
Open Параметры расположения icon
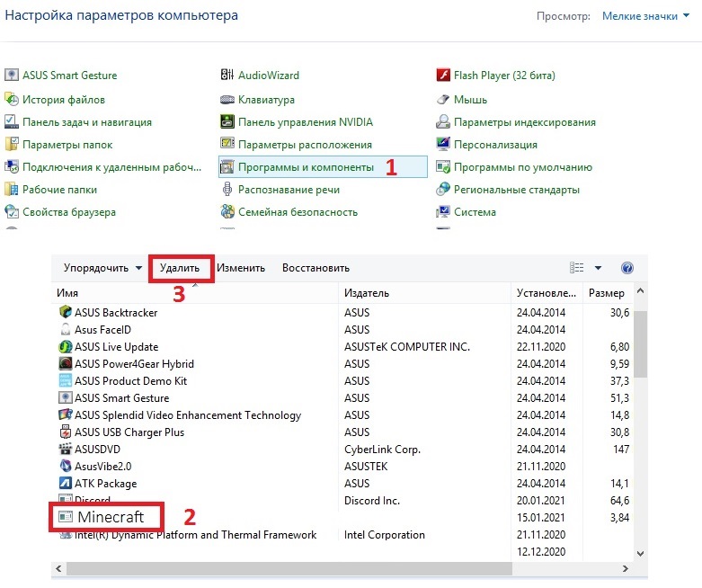tap(227, 144)
